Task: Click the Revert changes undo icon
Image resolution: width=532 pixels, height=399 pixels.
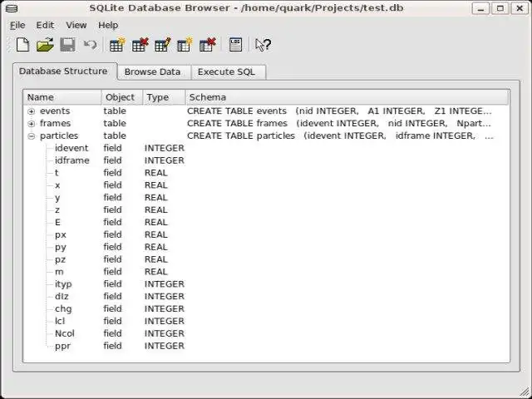Action: coord(91,45)
